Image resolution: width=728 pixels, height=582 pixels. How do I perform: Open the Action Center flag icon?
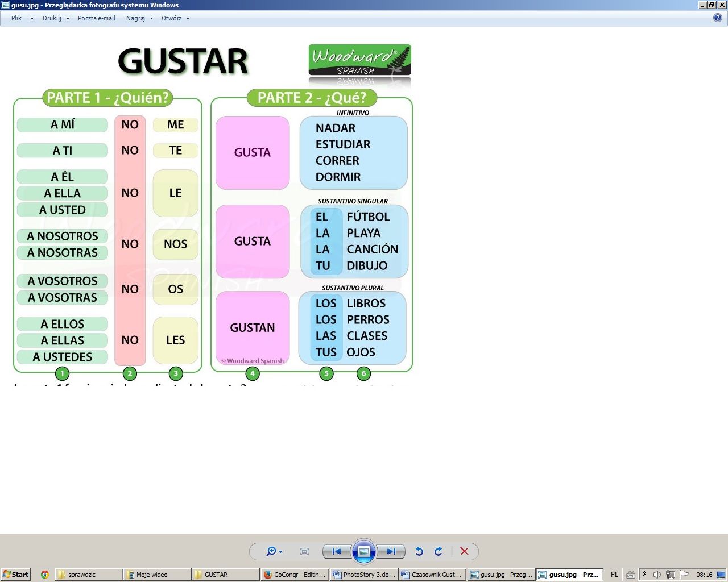point(684,575)
